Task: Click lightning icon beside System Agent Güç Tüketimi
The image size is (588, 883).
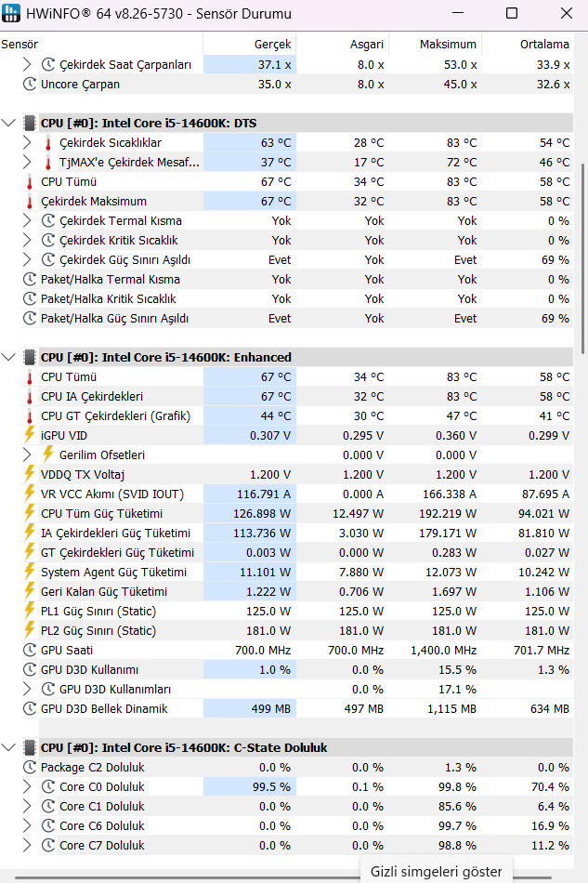Action: pyautogui.click(x=29, y=573)
